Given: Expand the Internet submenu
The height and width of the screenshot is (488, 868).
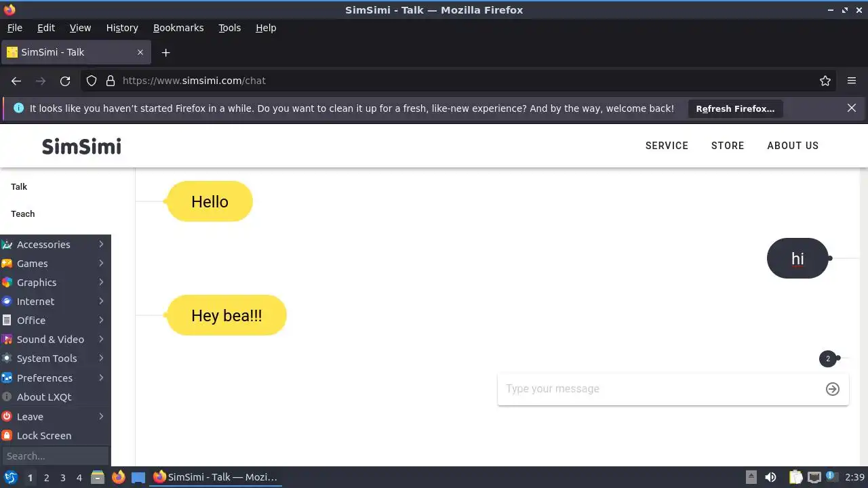Looking at the screenshot, I should (56, 301).
